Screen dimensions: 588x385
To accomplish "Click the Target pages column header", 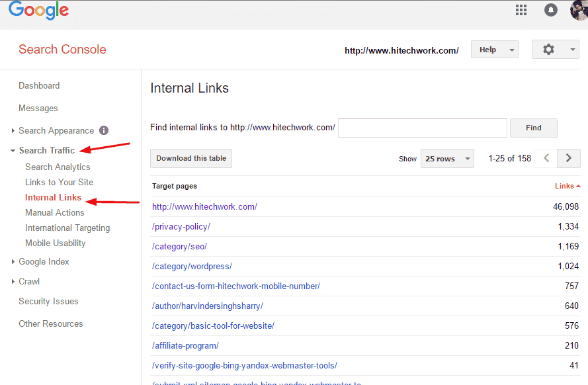I will (x=175, y=187).
